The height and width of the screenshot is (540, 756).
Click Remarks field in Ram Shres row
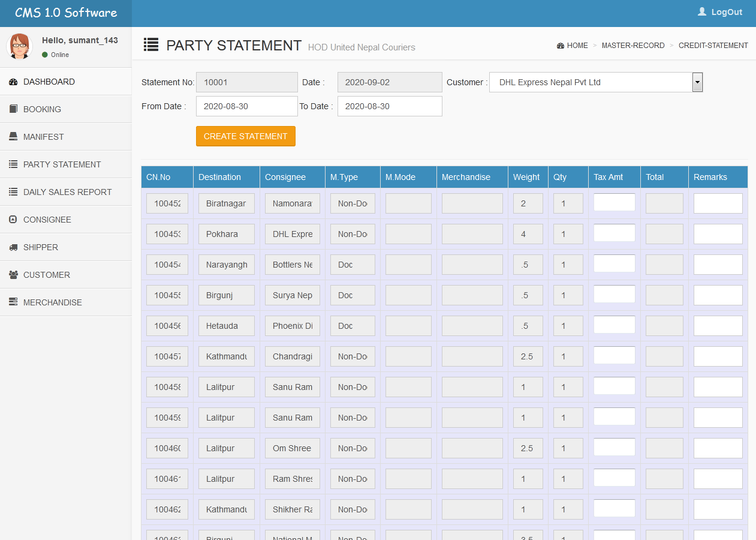[x=718, y=479]
